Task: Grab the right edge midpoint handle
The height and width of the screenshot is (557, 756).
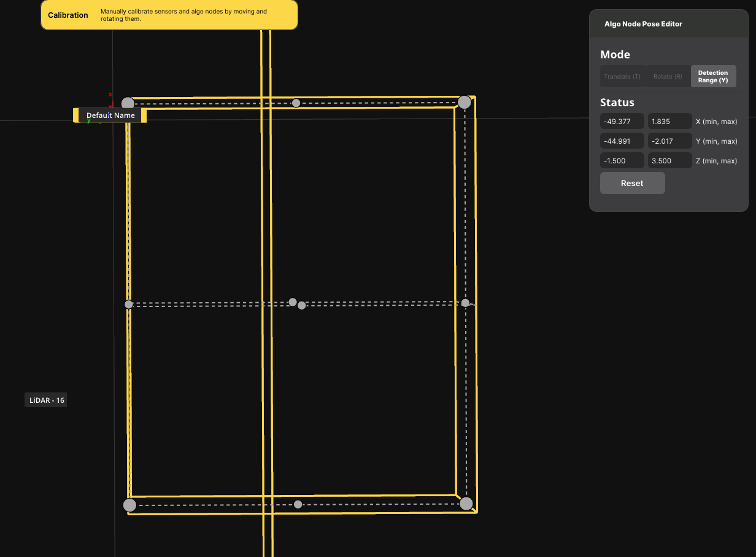Action: (x=465, y=303)
